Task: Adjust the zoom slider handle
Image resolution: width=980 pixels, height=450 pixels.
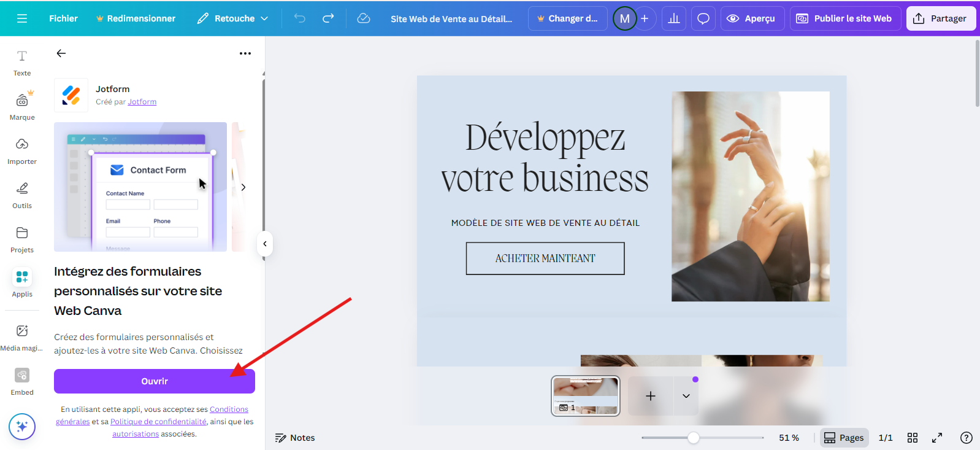Action: pos(694,438)
